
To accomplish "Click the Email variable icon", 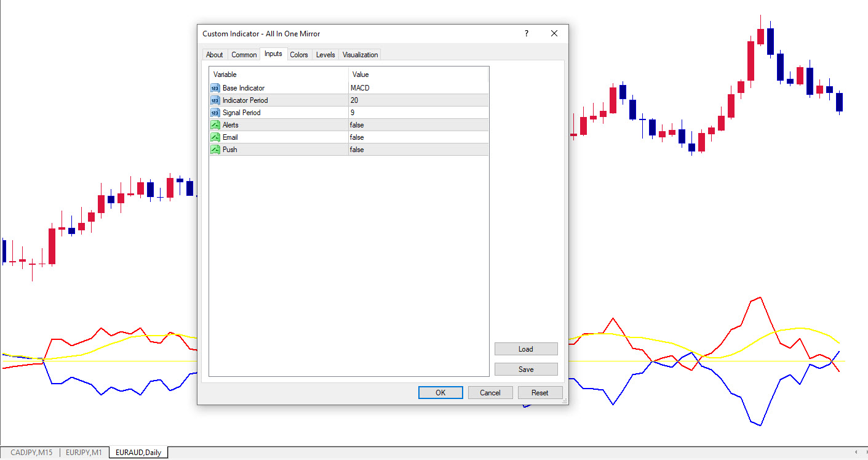I will click(x=215, y=137).
